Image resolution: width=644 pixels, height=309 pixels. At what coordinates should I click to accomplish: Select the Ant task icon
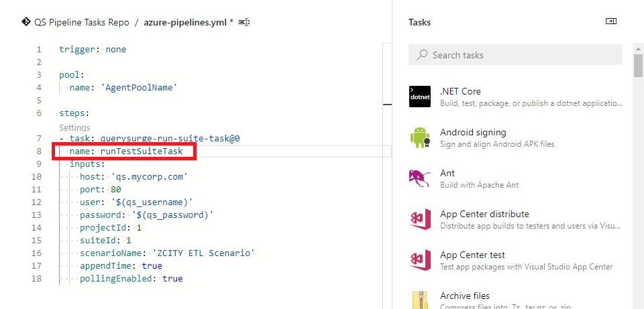tap(420, 178)
